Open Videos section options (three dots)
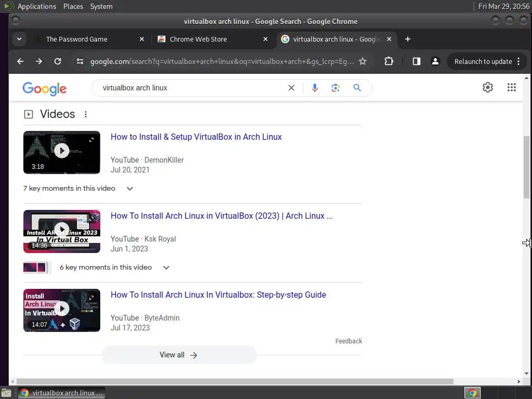The height and width of the screenshot is (399, 532). [86, 114]
